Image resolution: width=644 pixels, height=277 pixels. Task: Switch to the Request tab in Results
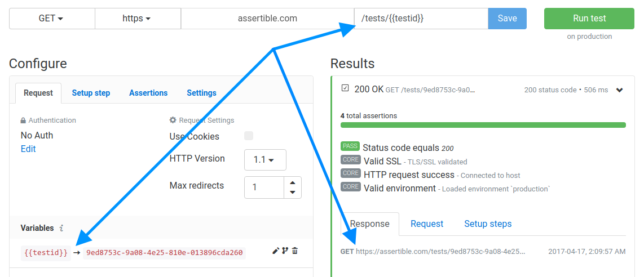(x=427, y=224)
